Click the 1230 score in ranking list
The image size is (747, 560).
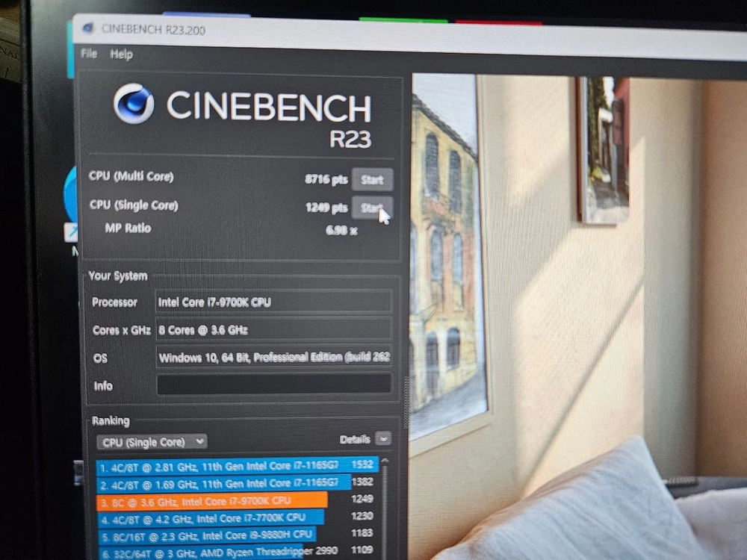[362, 516]
